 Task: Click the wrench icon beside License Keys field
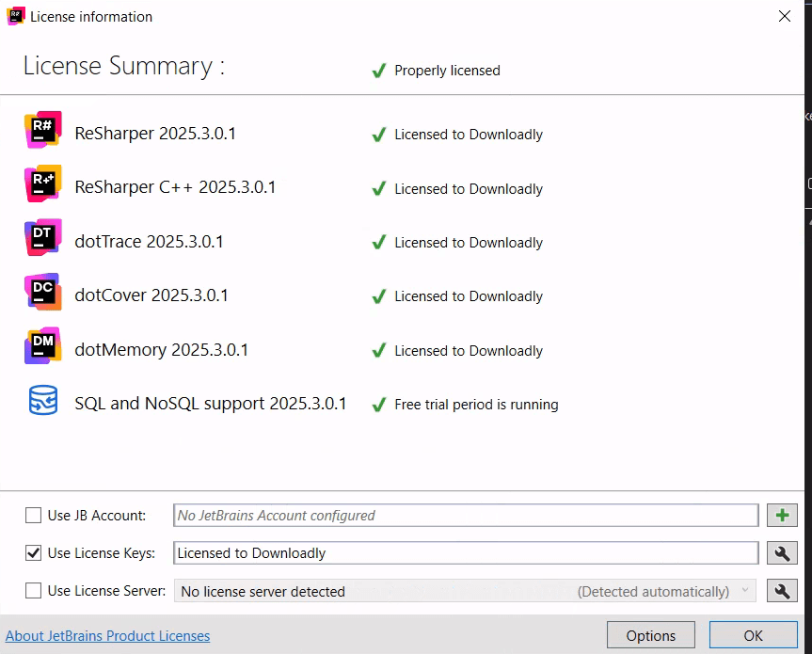click(x=783, y=553)
